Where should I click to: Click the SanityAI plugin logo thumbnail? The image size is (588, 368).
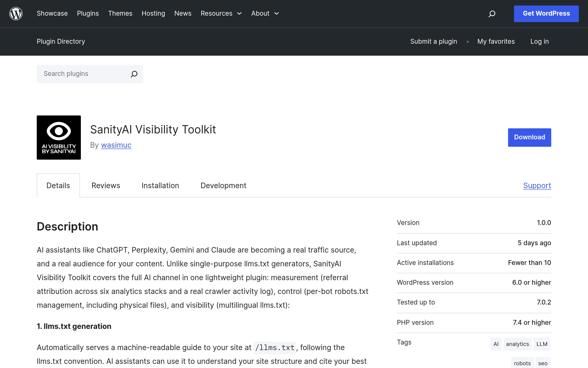coord(59,138)
